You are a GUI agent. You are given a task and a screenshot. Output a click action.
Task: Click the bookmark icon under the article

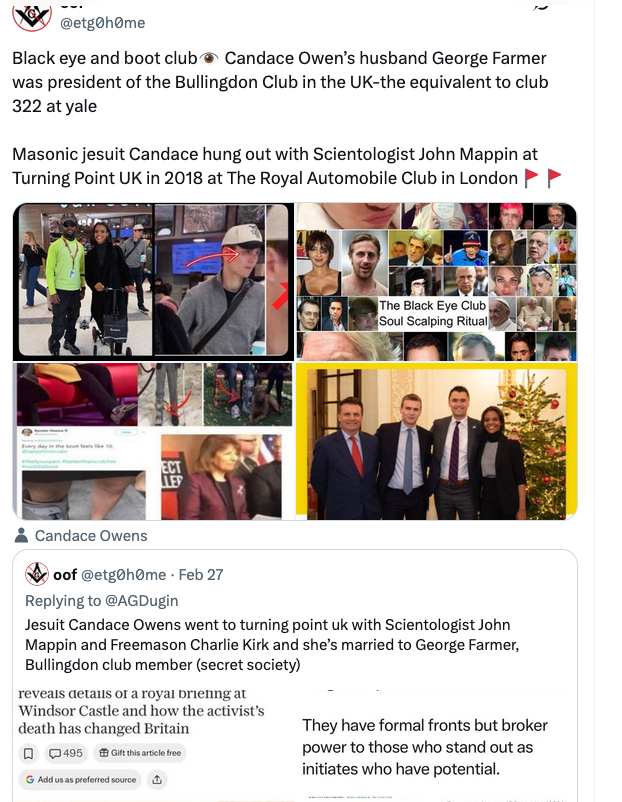pos(29,753)
